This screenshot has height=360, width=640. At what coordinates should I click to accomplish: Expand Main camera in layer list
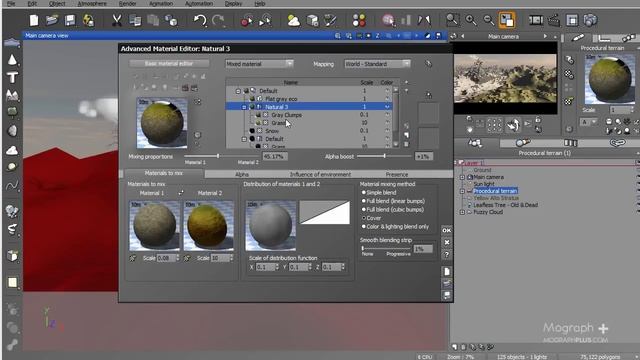click(462, 177)
